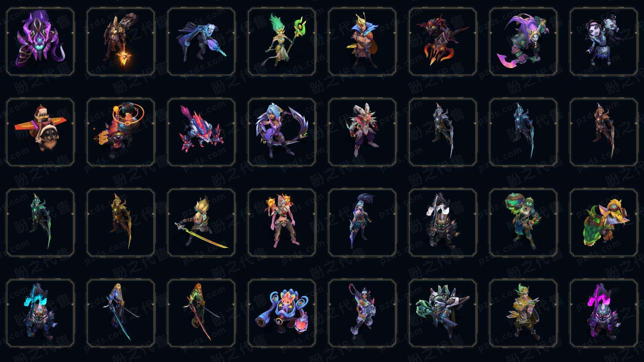Open the Santa pilot riding a dog plane
Screen dimensions: 644x362
tap(40, 132)
